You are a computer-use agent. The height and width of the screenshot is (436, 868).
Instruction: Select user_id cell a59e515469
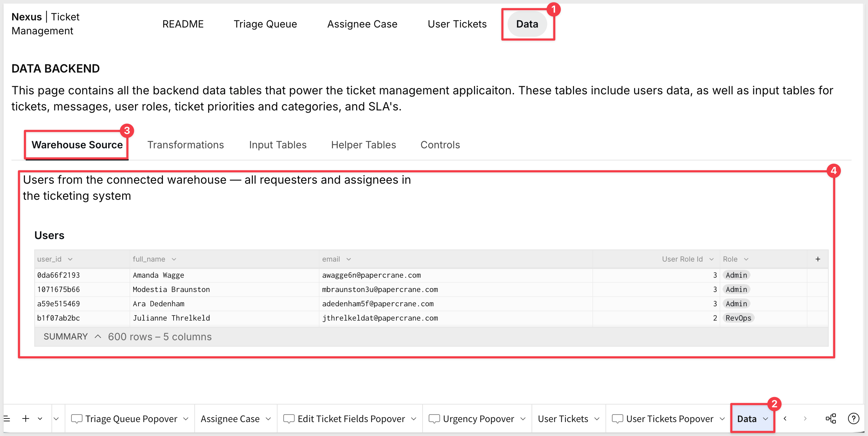click(x=82, y=304)
